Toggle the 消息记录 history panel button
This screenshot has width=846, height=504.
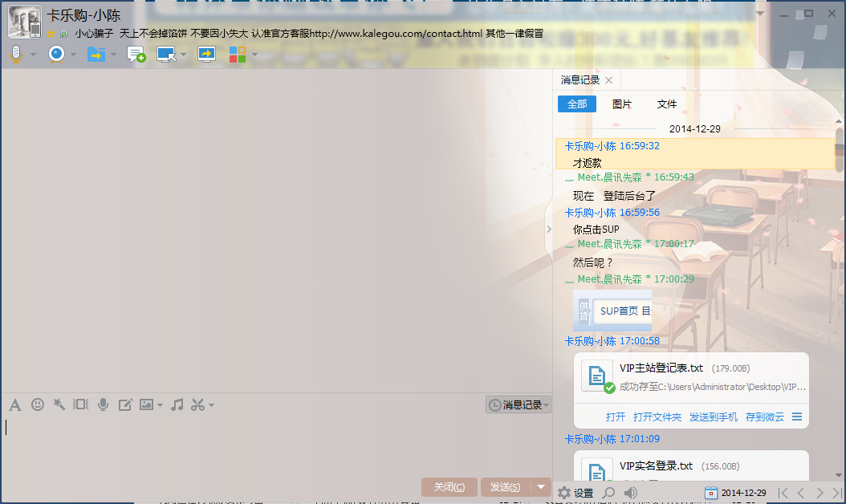518,405
